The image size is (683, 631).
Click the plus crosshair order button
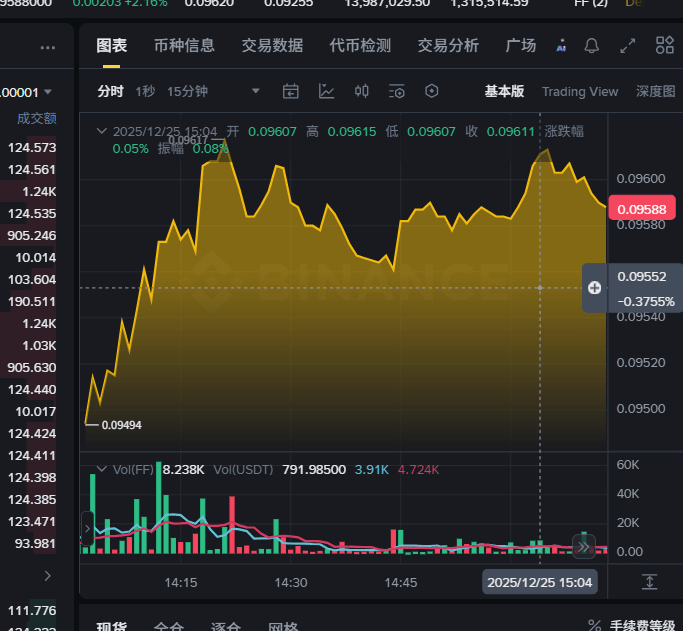pyautogui.click(x=595, y=288)
